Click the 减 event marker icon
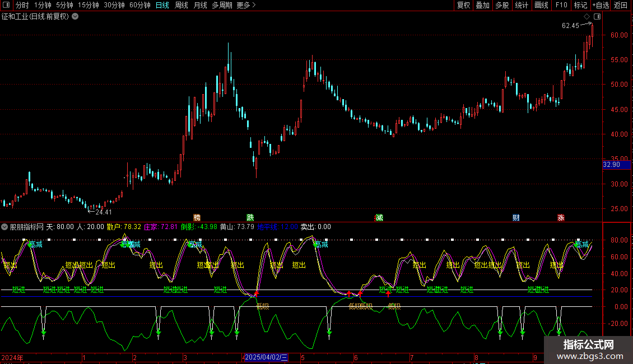This screenshot has height=364, width=633. coord(379,217)
